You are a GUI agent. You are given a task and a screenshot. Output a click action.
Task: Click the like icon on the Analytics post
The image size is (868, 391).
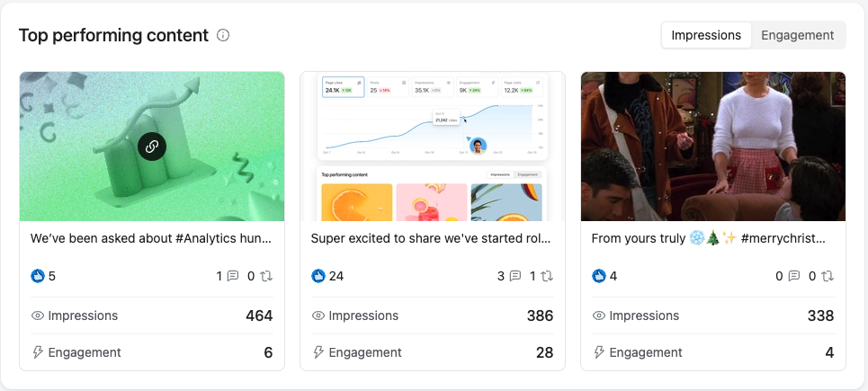click(x=38, y=276)
